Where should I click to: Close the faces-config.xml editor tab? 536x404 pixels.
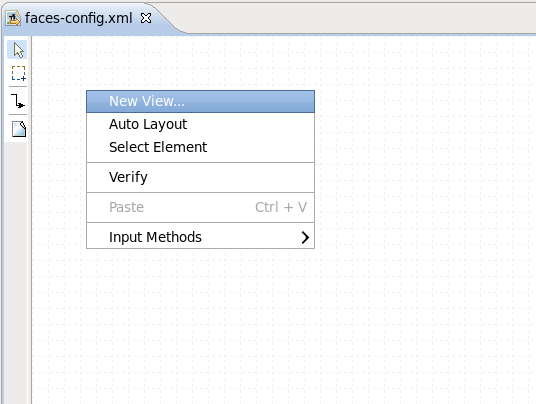coord(146,18)
